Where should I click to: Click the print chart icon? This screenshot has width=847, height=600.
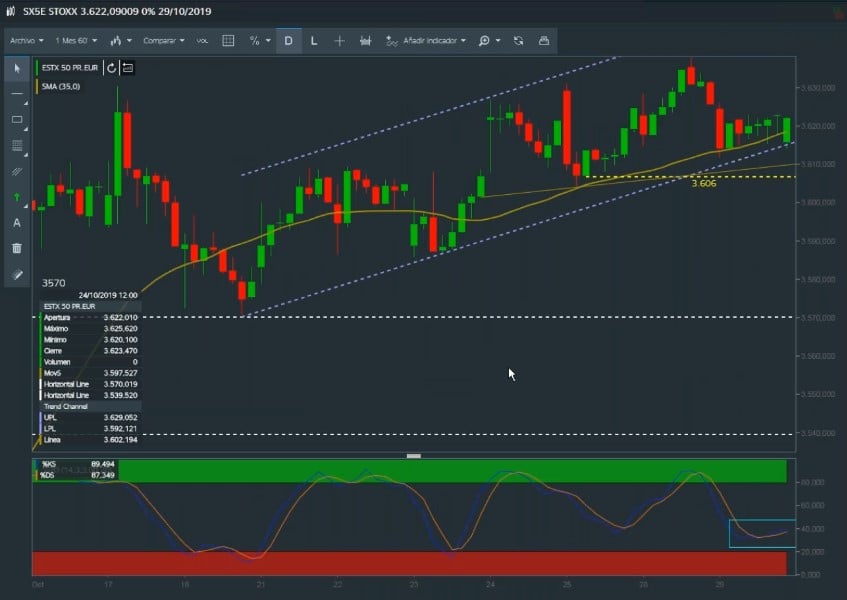pos(544,41)
